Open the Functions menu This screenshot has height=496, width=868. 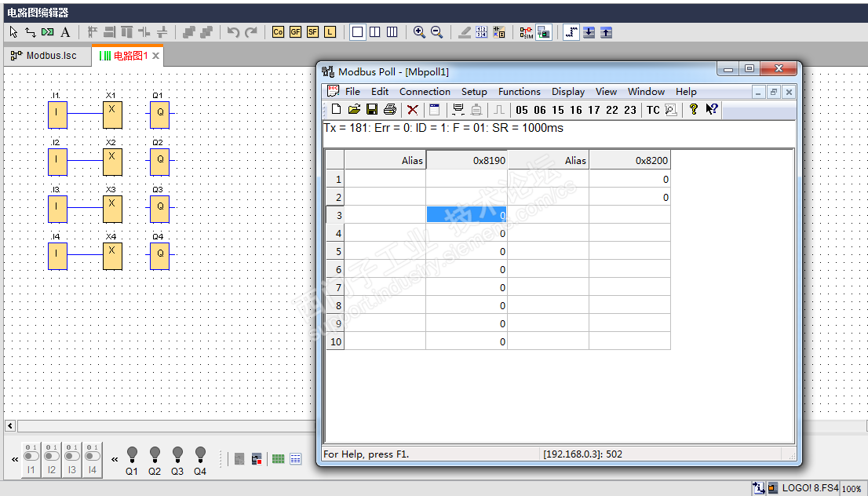tap(520, 91)
